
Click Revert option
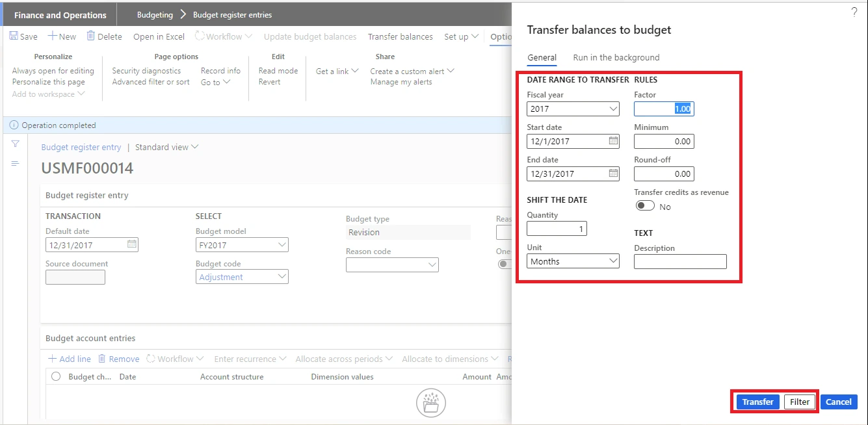[x=269, y=82]
